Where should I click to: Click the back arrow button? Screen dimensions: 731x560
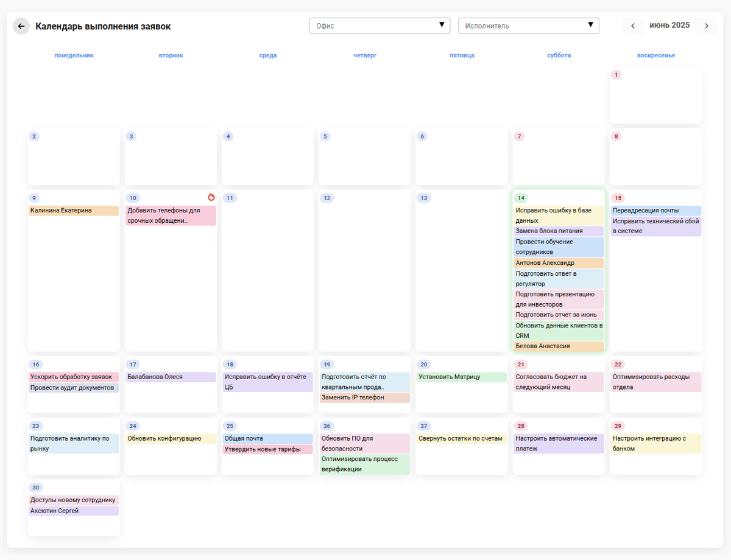21,26
